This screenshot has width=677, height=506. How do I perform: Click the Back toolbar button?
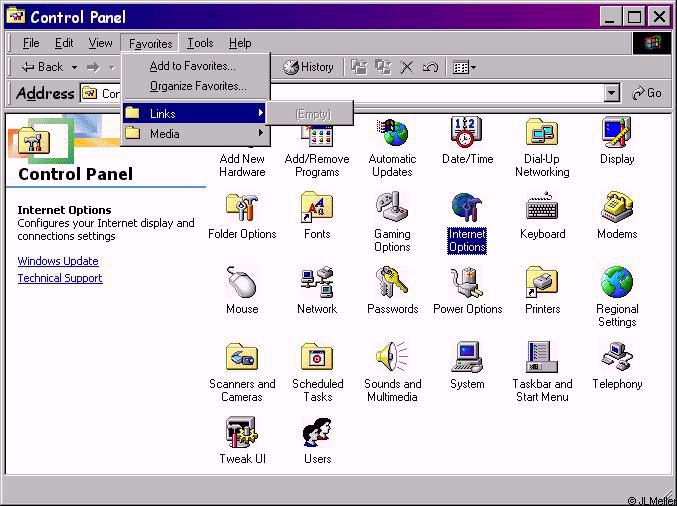(x=42, y=67)
